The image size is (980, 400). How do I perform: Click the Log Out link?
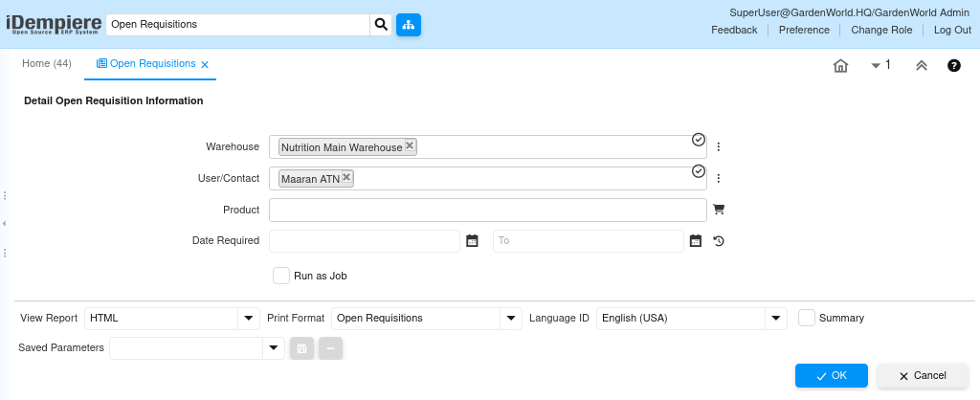[952, 30]
